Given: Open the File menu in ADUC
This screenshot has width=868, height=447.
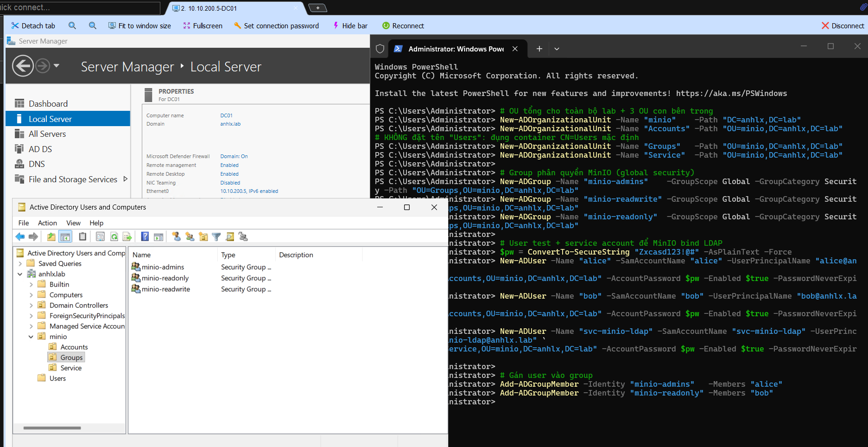Looking at the screenshot, I should tap(24, 223).
